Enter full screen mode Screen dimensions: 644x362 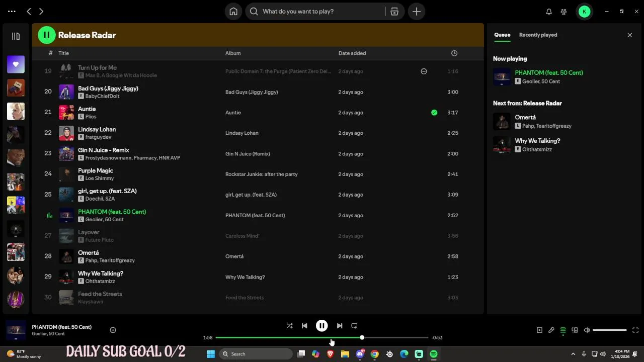tap(635, 330)
